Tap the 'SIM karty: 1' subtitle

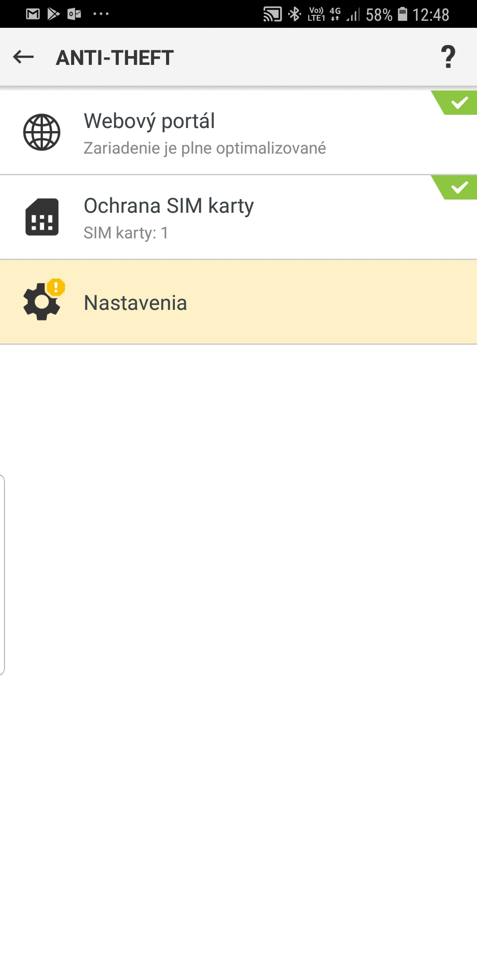(126, 233)
